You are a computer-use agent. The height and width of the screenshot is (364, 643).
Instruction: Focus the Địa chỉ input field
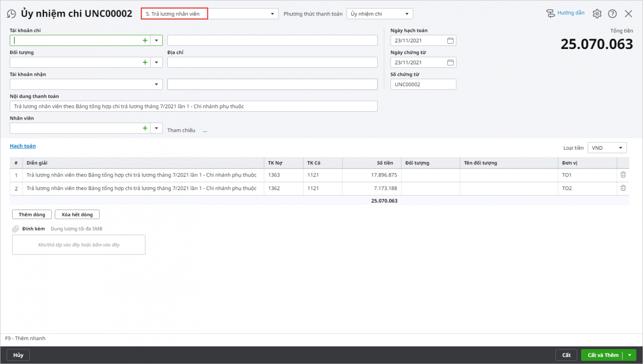point(272,62)
